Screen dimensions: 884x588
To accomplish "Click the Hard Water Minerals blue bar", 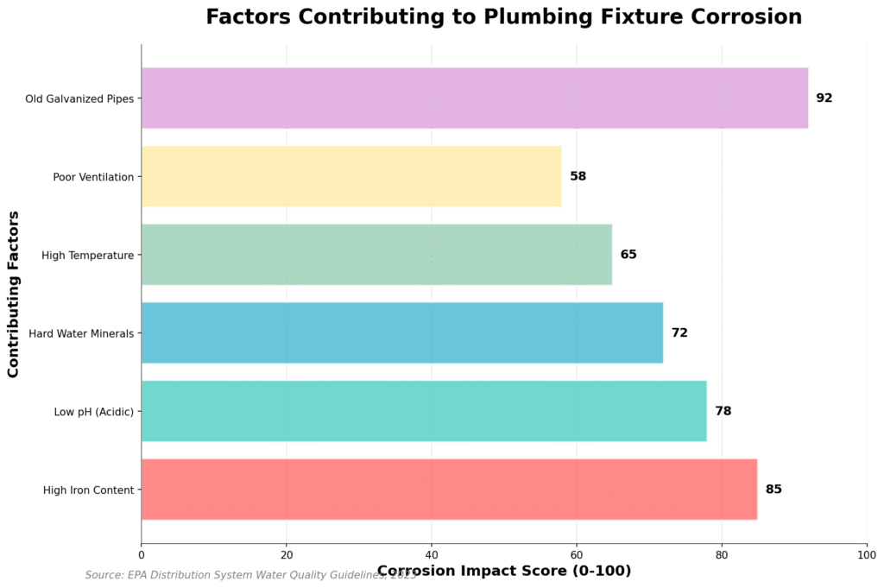I will point(401,332).
